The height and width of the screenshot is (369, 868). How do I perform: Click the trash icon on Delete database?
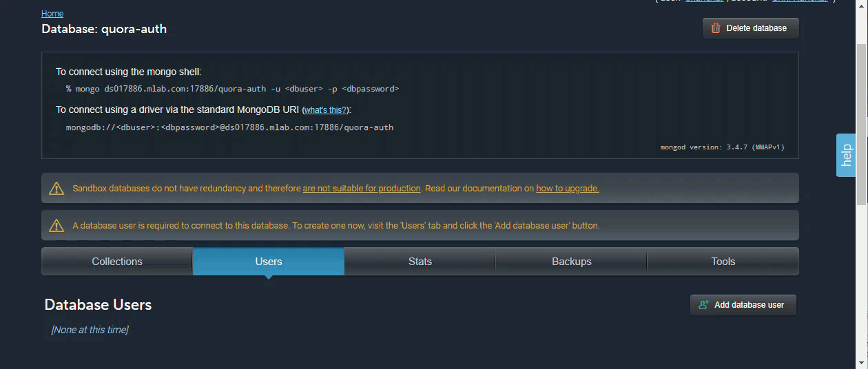click(x=716, y=28)
